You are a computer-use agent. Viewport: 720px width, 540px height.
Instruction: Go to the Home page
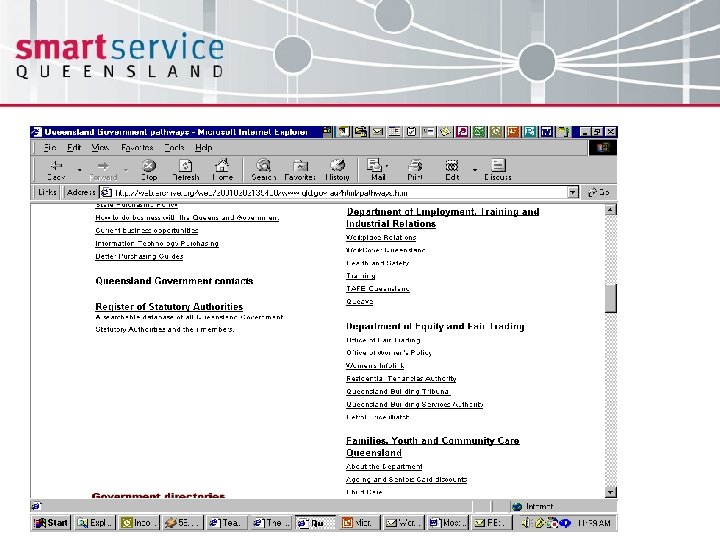[223, 170]
